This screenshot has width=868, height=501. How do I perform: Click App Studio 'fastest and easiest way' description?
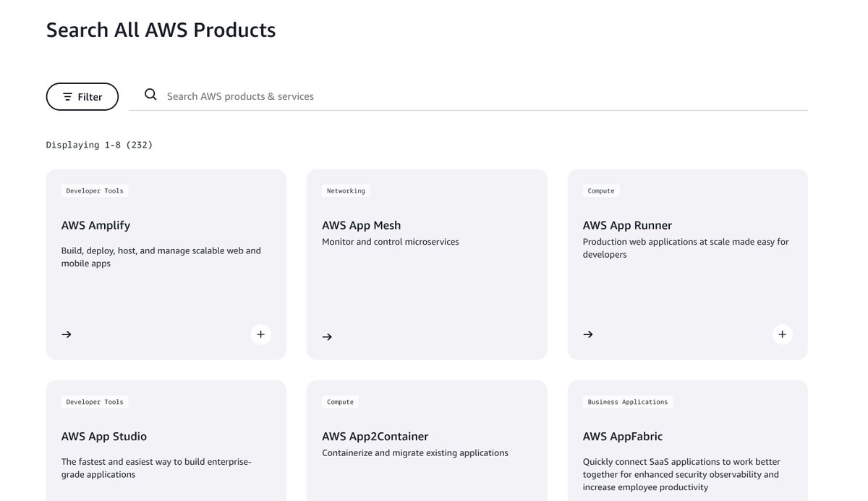coord(156,468)
